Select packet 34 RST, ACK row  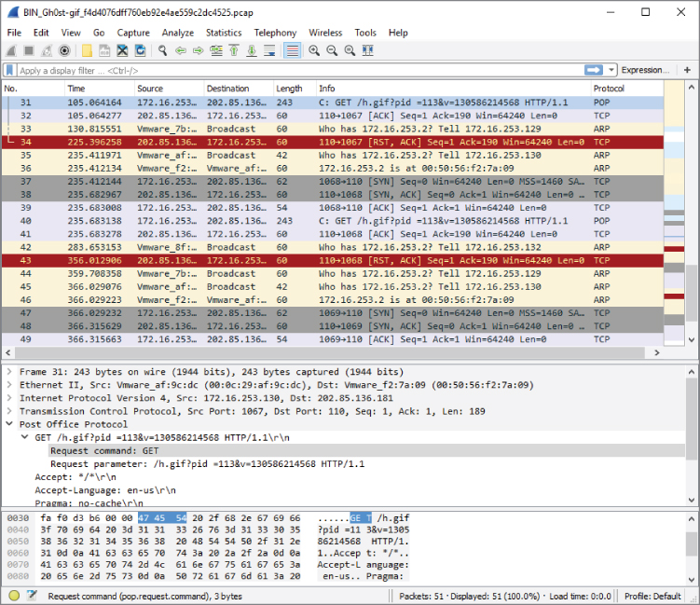pyautogui.click(x=333, y=142)
